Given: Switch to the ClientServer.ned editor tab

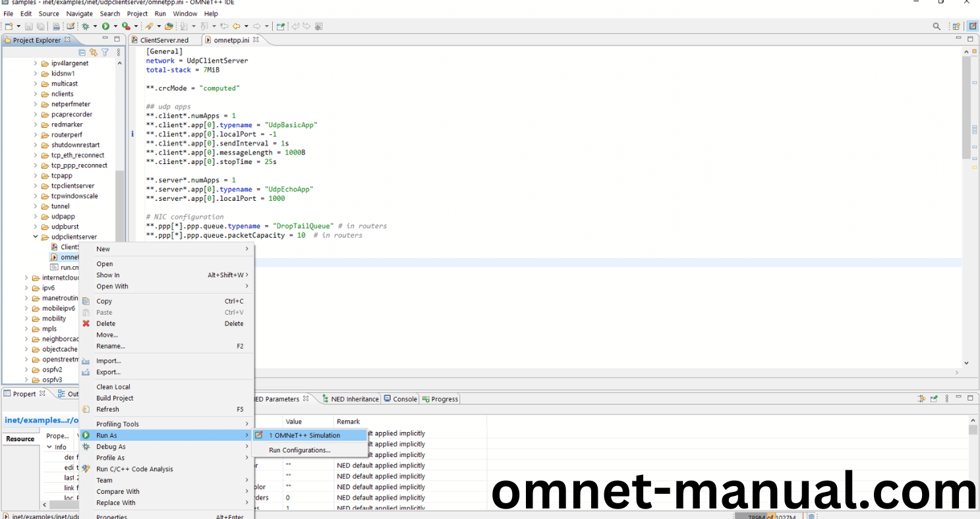Looking at the screenshot, I should click(164, 40).
